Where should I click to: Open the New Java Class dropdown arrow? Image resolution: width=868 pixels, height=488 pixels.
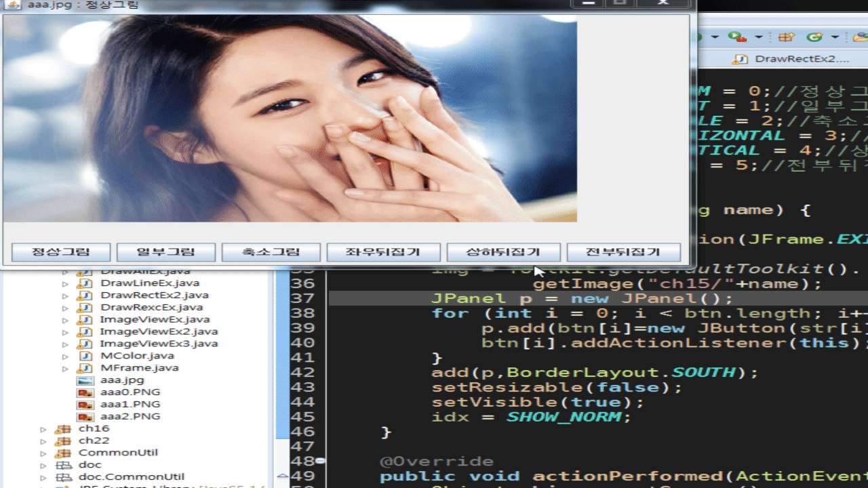pyautogui.click(x=835, y=37)
